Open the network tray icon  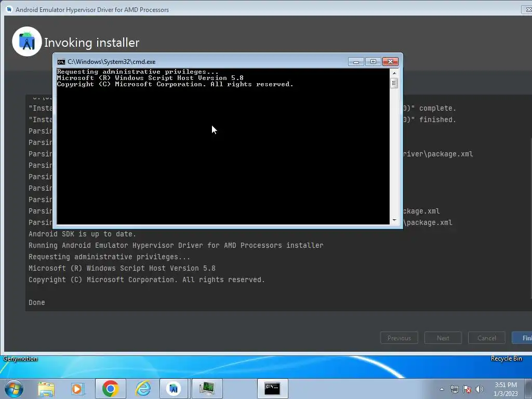[454, 389]
